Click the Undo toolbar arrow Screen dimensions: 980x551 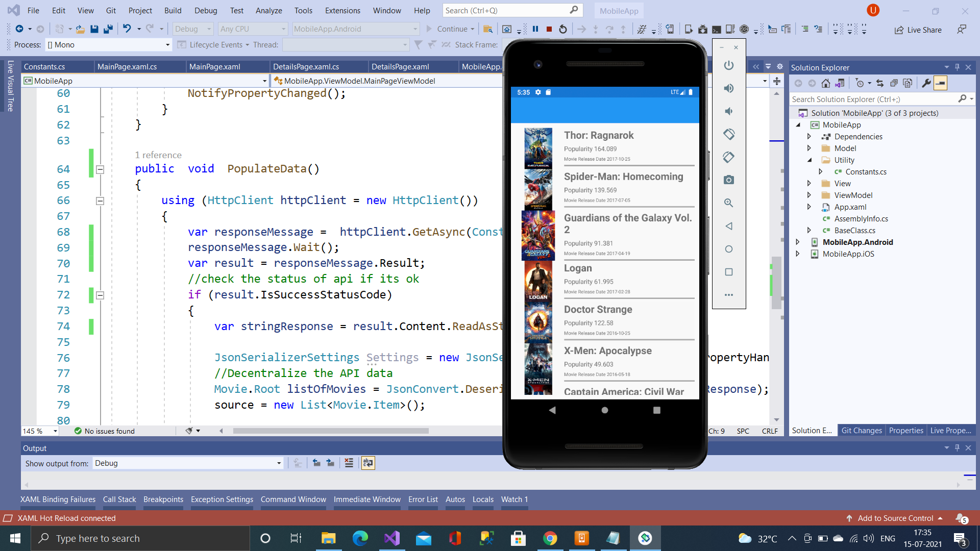(127, 29)
